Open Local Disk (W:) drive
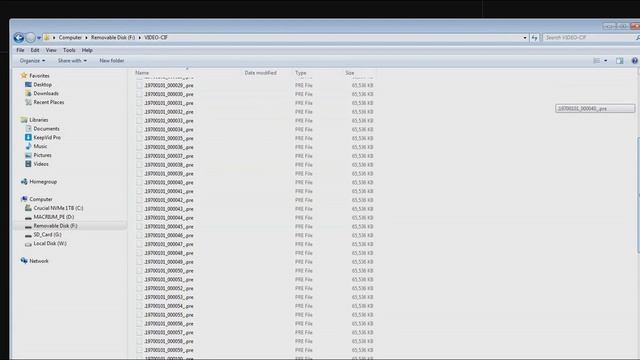This screenshot has height=360, width=640. point(50,244)
